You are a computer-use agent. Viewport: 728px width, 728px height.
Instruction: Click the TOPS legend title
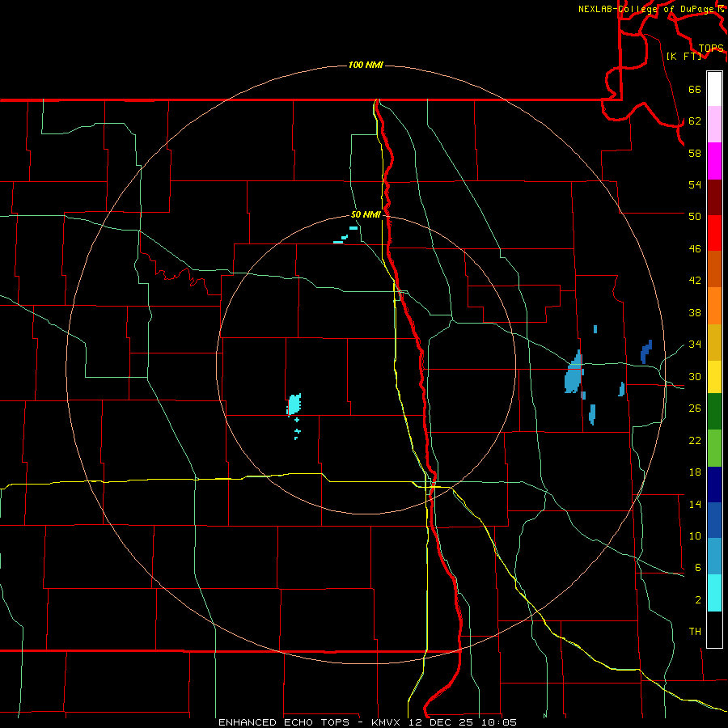(711, 49)
